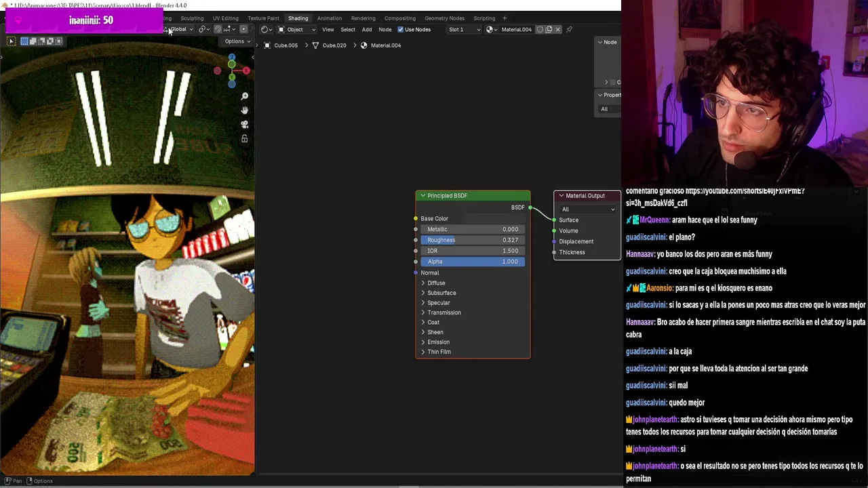Click the Cube.020 mesh breadcrumb
Viewport: 868px width, 488px height.
pos(329,45)
